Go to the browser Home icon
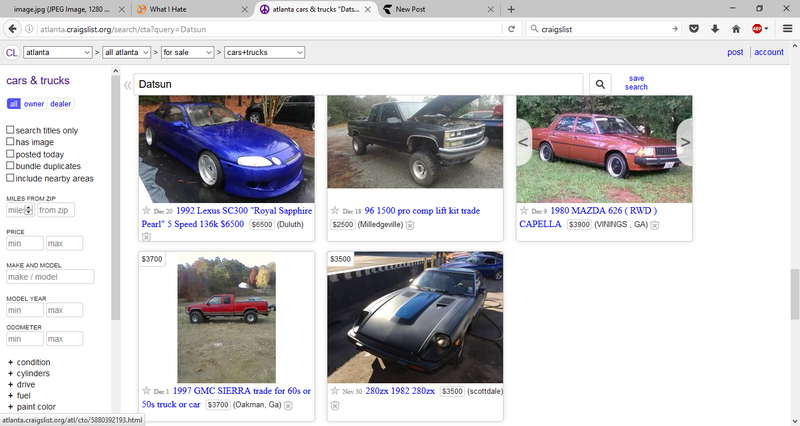 tap(736, 29)
